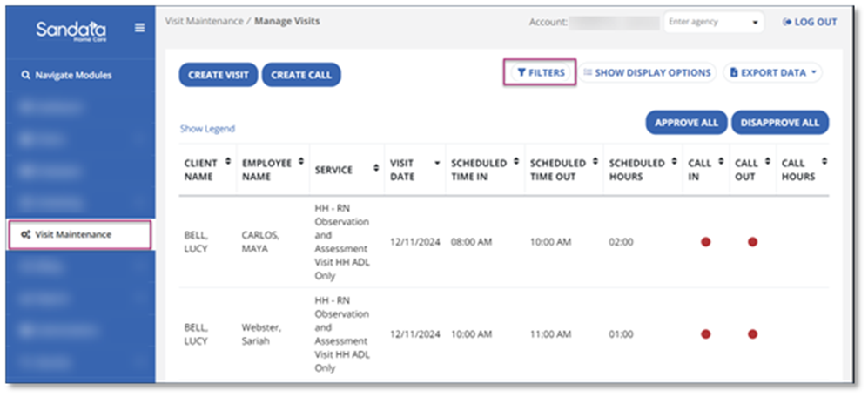Select Visit Maintenance in the sidebar
Screen dimensions: 868x397
click(80, 235)
